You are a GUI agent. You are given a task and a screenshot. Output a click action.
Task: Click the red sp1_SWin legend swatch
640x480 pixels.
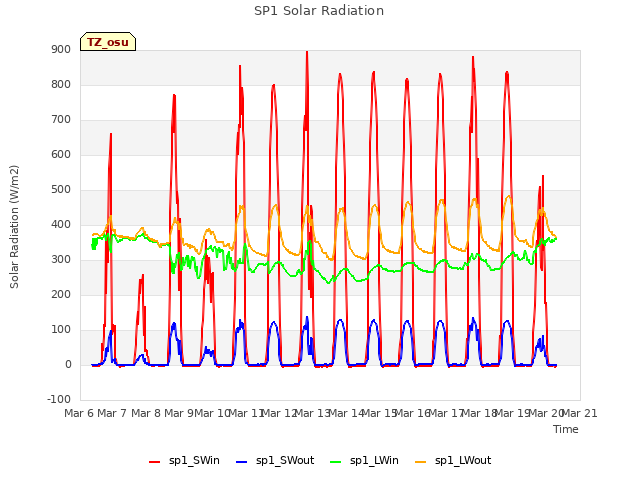pyautogui.click(x=155, y=462)
